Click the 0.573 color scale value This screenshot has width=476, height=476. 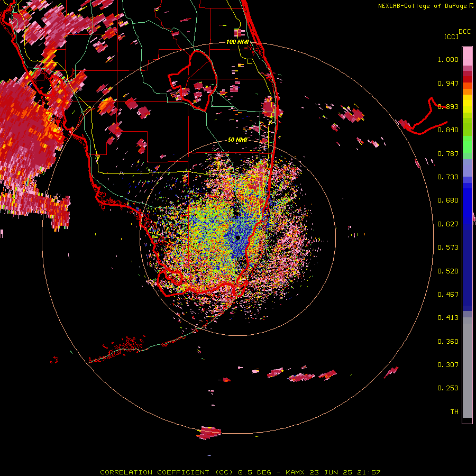click(448, 248)
